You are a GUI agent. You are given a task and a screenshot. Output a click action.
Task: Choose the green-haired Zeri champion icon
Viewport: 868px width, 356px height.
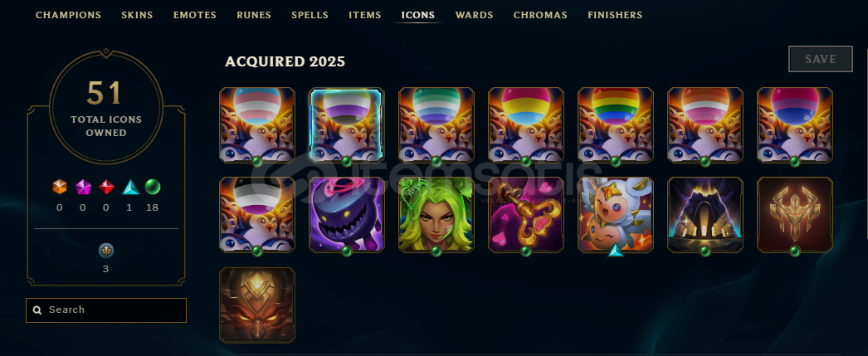[x=436, y=215]
